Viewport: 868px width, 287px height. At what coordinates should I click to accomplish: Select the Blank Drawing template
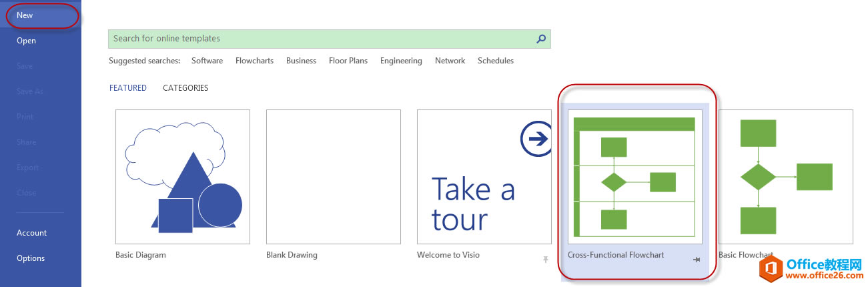tap(334, 177)
